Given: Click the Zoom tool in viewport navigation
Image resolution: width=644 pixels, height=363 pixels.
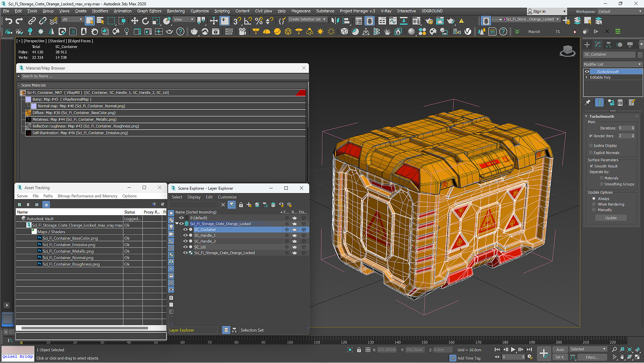Looking at the screenshot, I should click(x=614, y=350).
